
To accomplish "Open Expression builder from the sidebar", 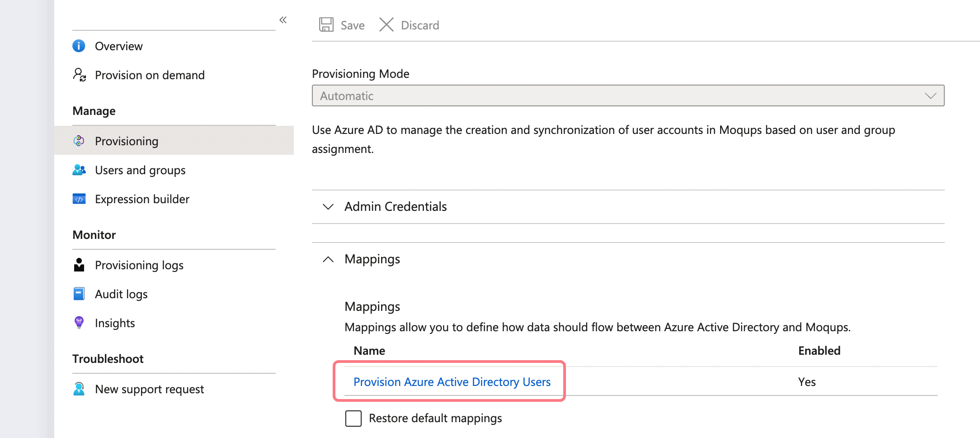I will 142,199.
